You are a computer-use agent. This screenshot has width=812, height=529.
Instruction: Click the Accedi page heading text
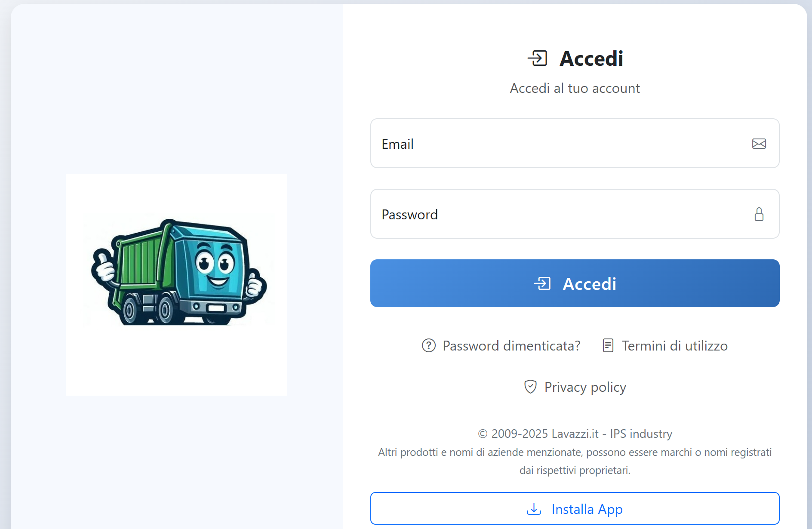[x=591, y=58]
